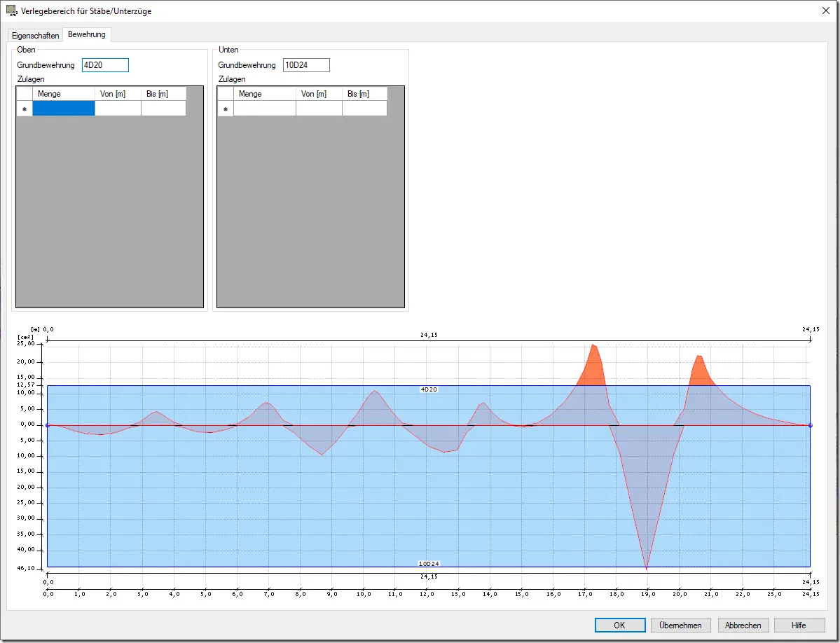Apply changes with Übernehmen
This screenshot has height=643, width=840.
680,625
